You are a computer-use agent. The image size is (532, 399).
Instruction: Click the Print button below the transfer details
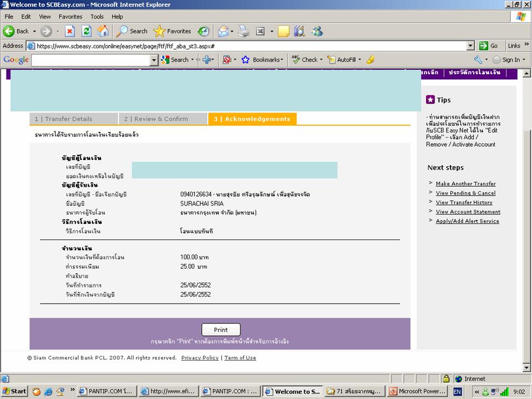[221, 330]
